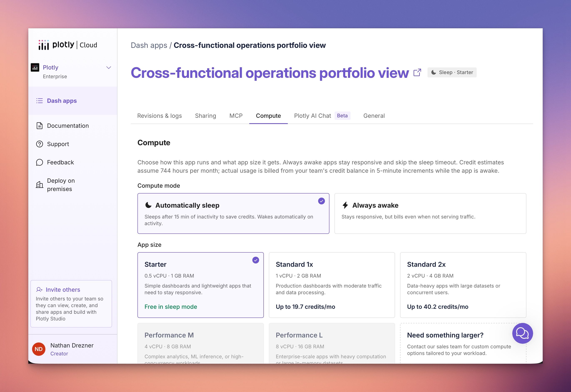Click the Dash apps list icon
This screenshot has width=571, height=392.
pyautogui.click(x=40, y=101)
